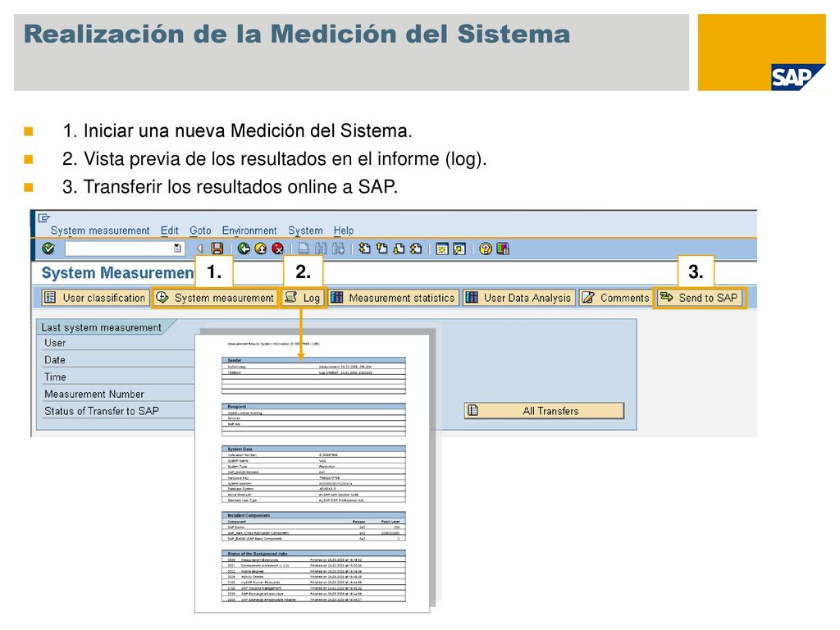Go to Last Page icon

pyautogui.click(x=416, y=249)
